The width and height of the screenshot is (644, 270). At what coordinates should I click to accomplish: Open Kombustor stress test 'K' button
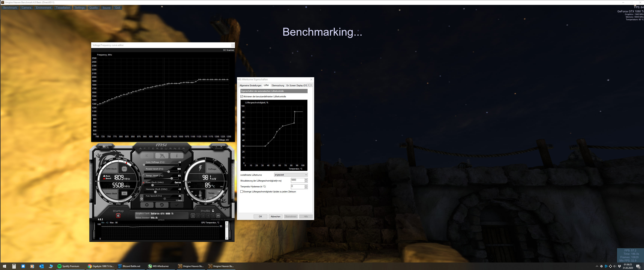(x=147, y=156)
